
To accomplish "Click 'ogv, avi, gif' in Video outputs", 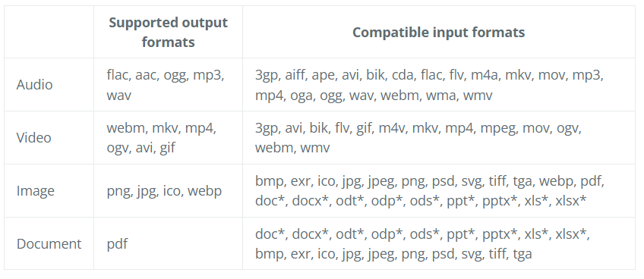I will click(141, 148).
